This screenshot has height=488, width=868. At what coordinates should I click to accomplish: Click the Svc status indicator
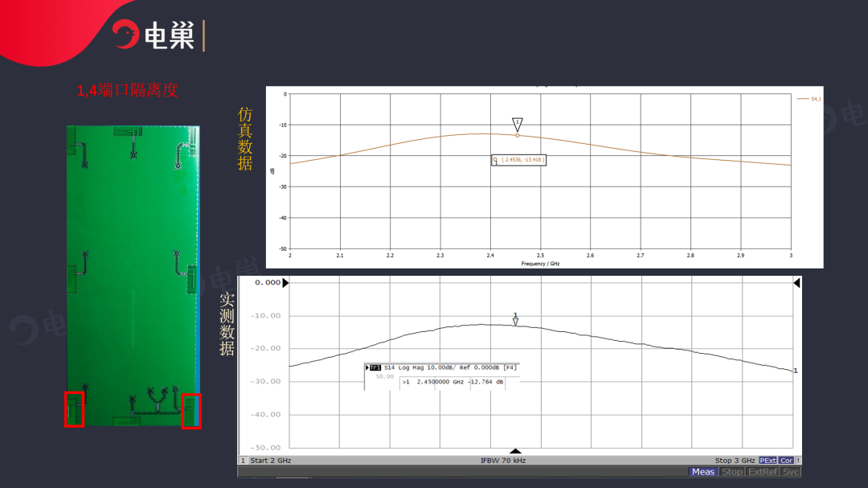[x=791, y=472]
